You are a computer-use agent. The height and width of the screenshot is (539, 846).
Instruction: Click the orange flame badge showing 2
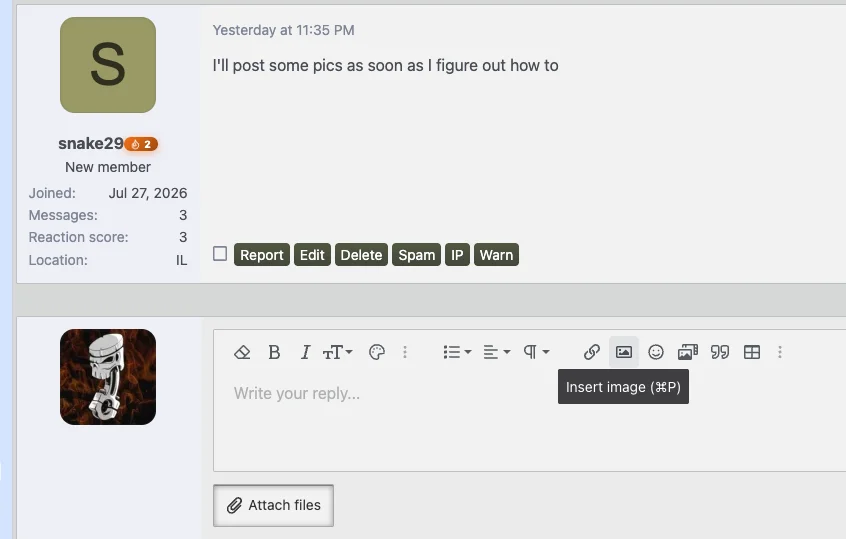point(141,144)
